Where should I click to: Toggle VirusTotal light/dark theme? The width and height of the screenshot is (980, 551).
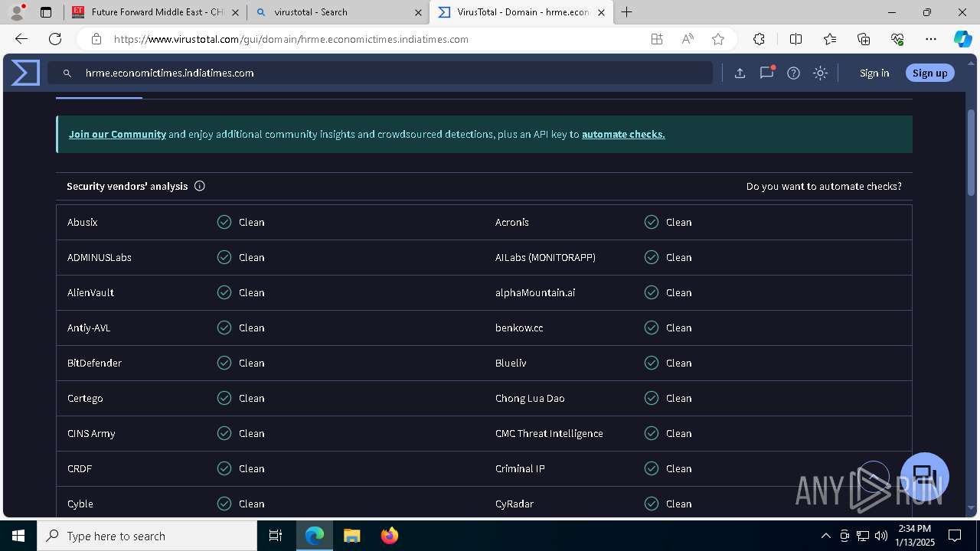click(820, 73)
